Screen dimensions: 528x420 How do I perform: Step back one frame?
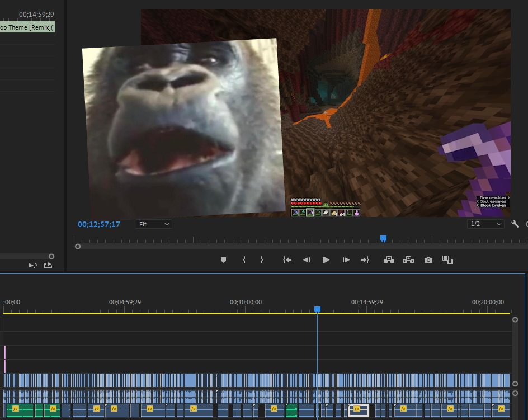click(307, 259)
